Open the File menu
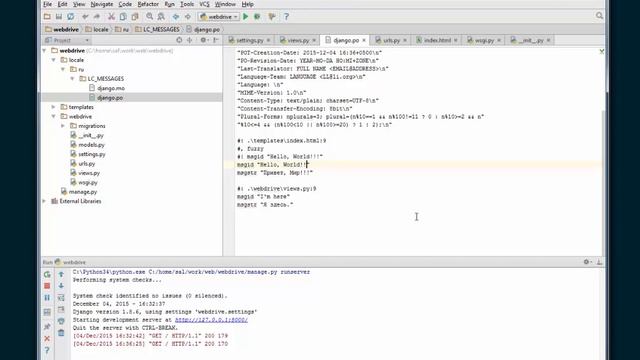The height and width of the screenshot is (360, 640). click(47, 4)
